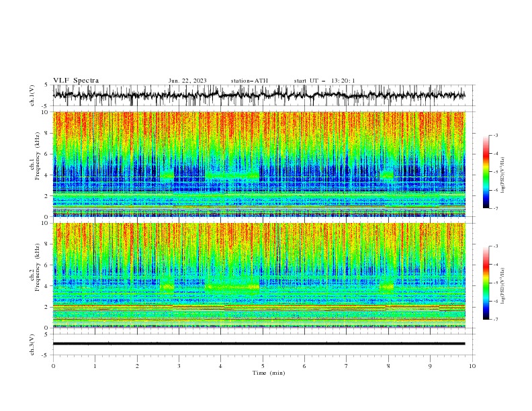The width and height of the screenshot is (532, 411).
Task: Click the "start UT = 13:20:1" header text
Action: [x=324, y=81]
